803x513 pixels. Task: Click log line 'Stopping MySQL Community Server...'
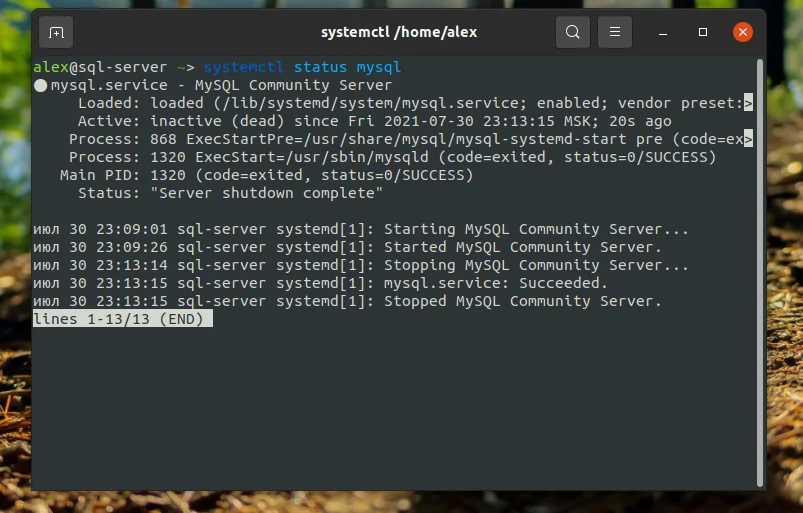(361, 265)
